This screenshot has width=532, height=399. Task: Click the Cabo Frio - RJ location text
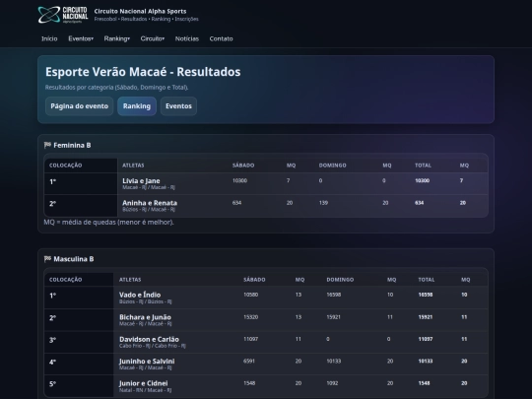(153, 346)
